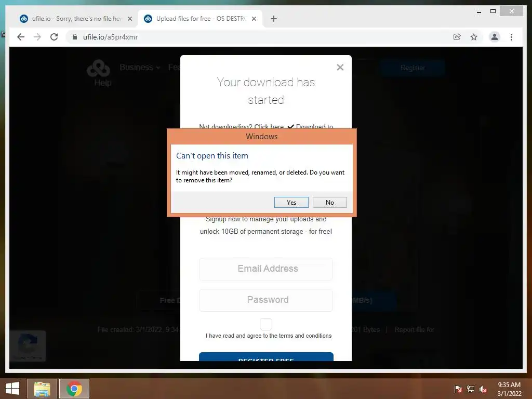Image resolution: width=532 pixels, height=399 pixels.
Task: Open Action Center flag icon
Action: coord(458,389)
